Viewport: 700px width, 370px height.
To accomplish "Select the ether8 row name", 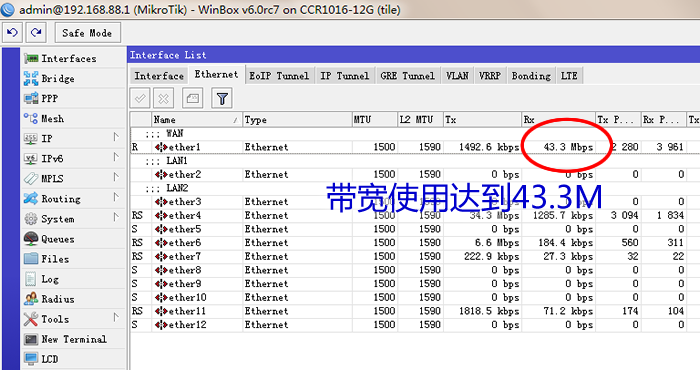I will 185,270.
